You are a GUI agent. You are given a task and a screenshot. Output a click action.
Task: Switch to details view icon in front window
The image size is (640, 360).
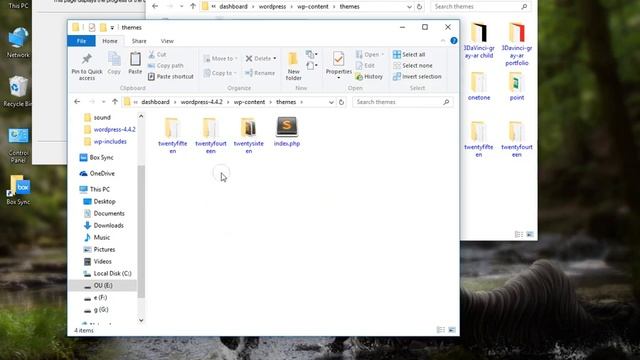[441, 330]
